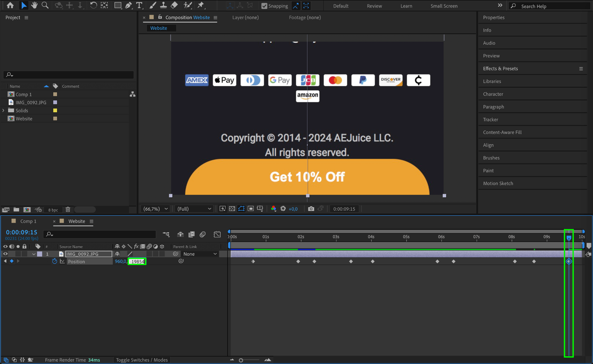Image resolution: width=593 pixels, height=364 pixels.
Task: Click the yellow label swatch for Solids
Action: (x=55, y=111)
